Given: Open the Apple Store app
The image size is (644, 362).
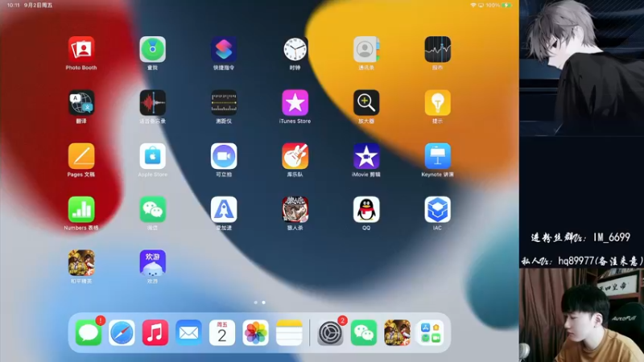Looking at the screenshot, I should (x=152, y=156).
